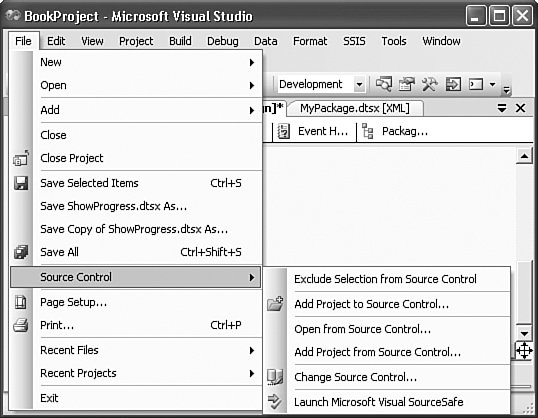This screenshot has width=538, height=418.
Task: Open the SSIS menu
Action: [354, 41]
